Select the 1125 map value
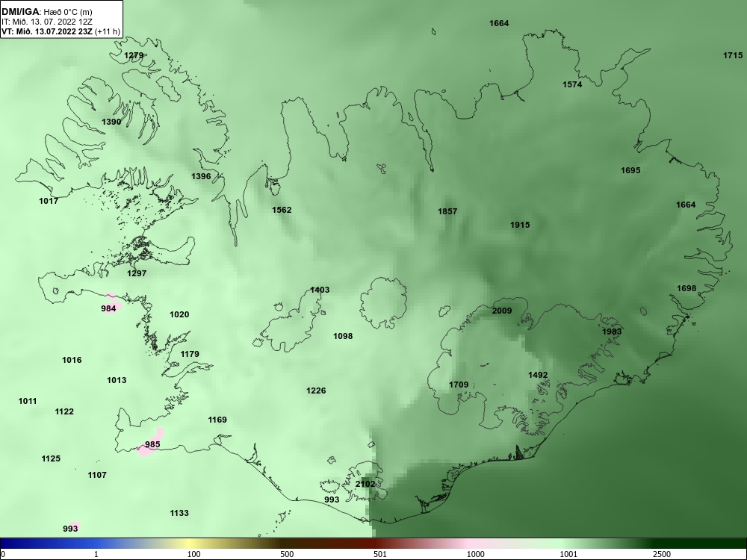The height and width of the screenshot is (560, 747). tap(51, 458)
